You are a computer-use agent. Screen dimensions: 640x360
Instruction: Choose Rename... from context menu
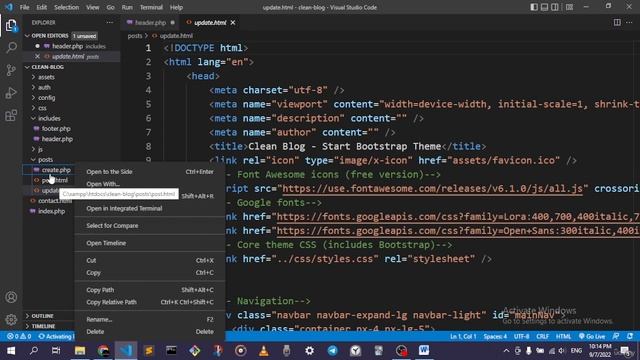pyautogui.click(x=149, y=320)
